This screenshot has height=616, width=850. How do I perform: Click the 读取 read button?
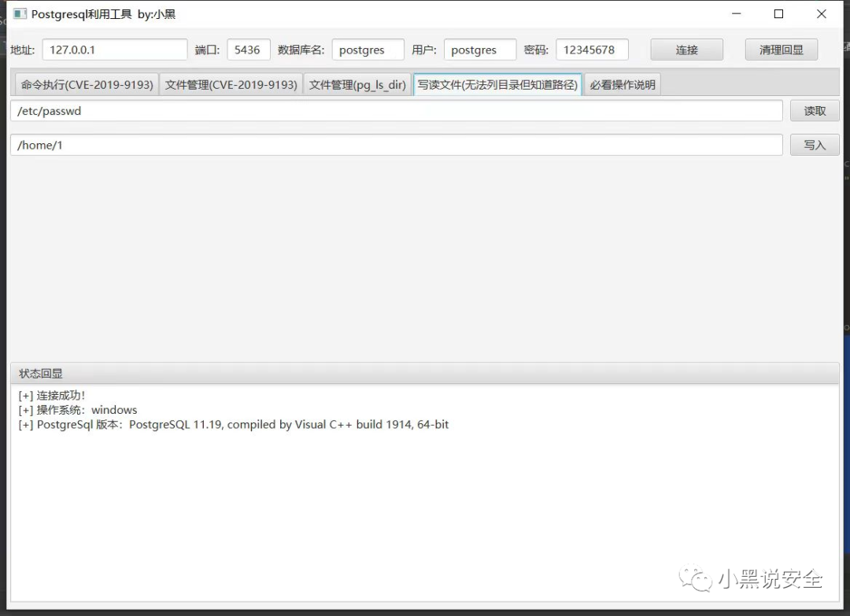tap(815, 111)
